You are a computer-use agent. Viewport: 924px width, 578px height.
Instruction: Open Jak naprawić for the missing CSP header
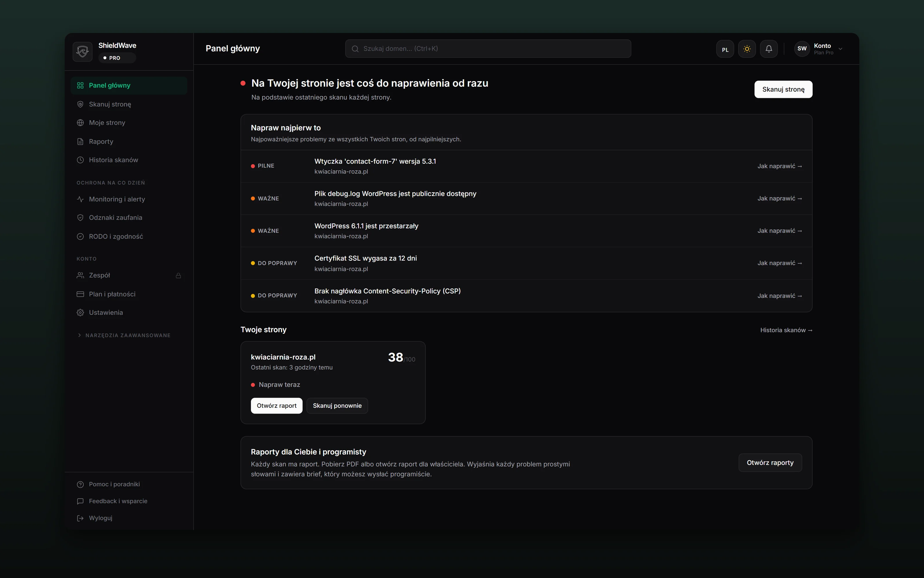(780, 296)
